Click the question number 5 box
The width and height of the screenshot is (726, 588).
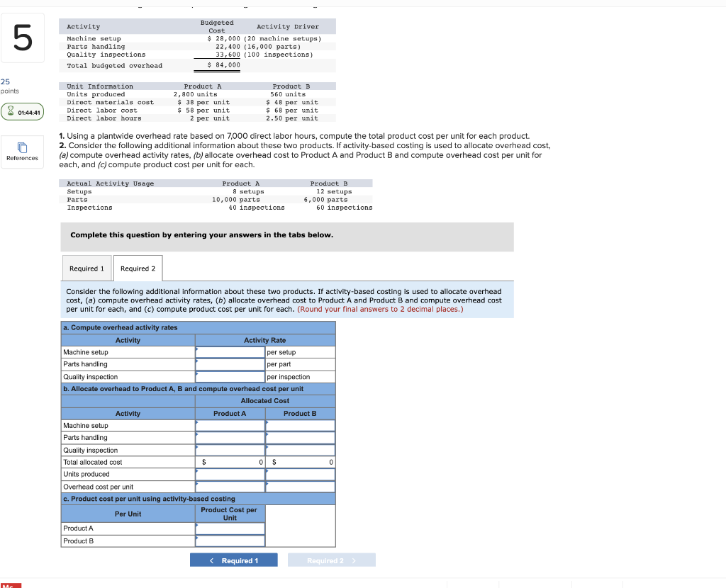(x=23, y=37)
